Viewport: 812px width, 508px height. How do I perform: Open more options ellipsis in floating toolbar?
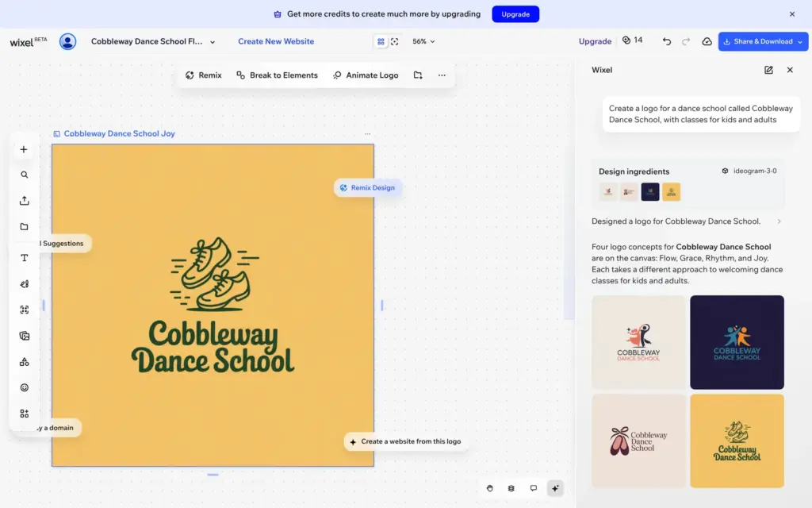(x=442, y=75)
